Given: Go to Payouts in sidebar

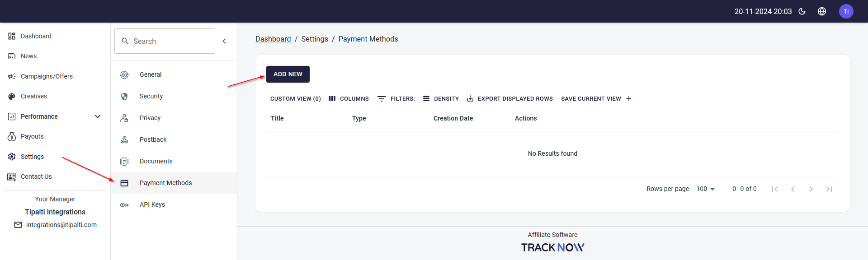Looking at the screenshot, I should pos(32,136).
